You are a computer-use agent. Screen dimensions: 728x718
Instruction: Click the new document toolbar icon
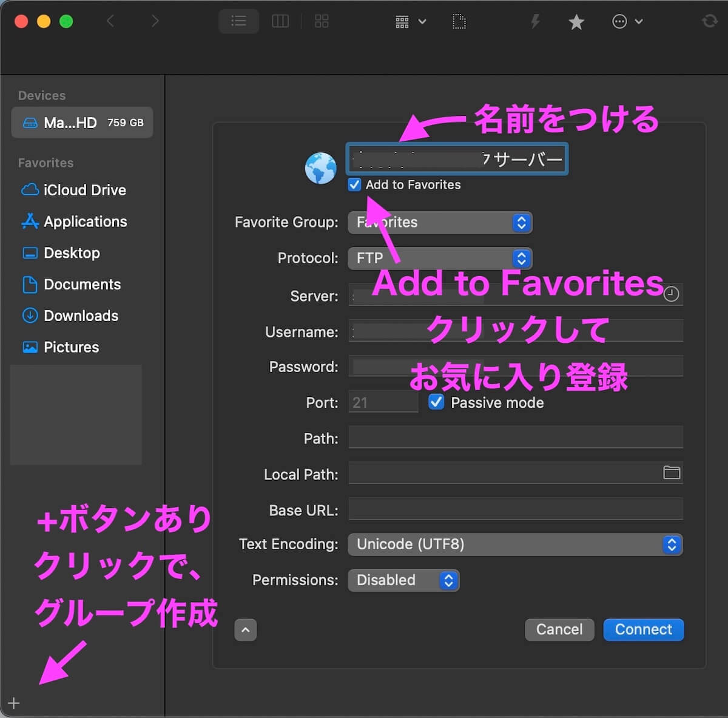(459, 22)
